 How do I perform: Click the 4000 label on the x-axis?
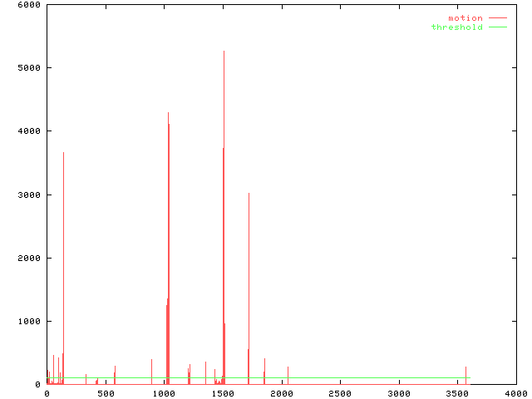click(x=515, y=392)
